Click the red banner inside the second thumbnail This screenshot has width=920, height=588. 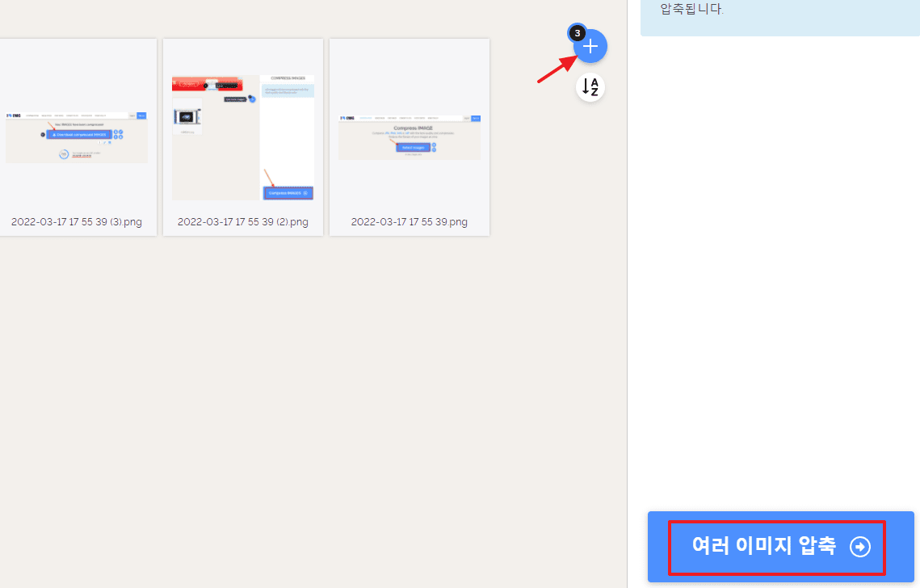[207, 84]
